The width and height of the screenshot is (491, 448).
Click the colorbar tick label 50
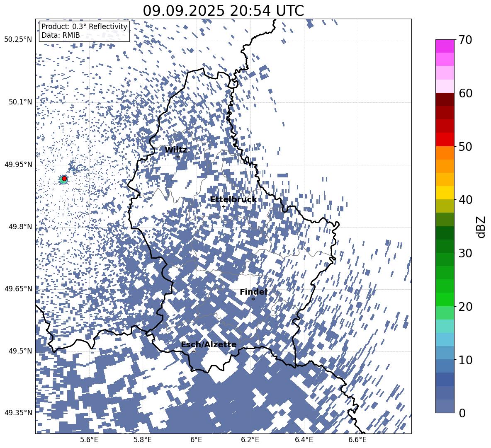click(465, 146)
